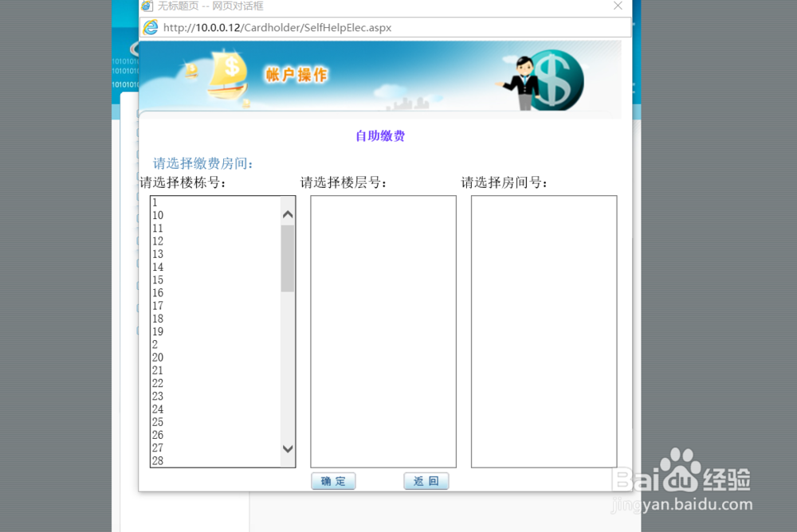Click the building list scrollbar thumb
This screenshot has width=797, height=532.
(288, 258)
